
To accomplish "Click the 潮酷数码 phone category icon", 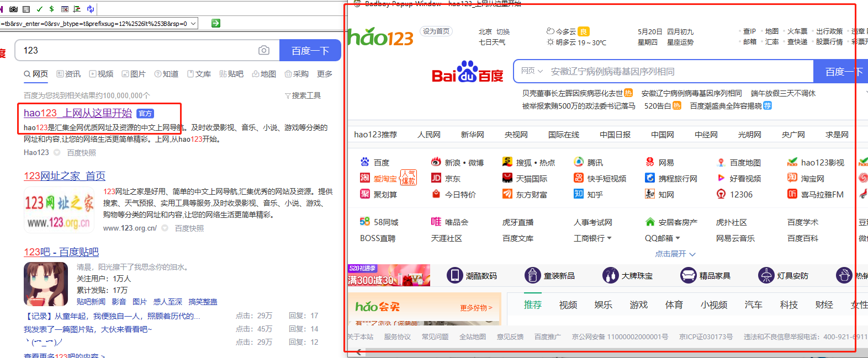I will 454,275.
